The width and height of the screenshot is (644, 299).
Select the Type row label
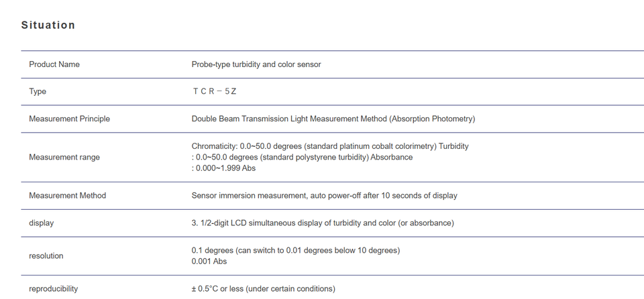(x=38, y=92)
